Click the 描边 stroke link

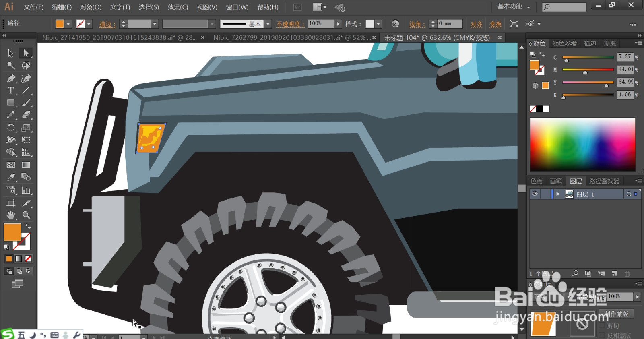tap(107, 24)
